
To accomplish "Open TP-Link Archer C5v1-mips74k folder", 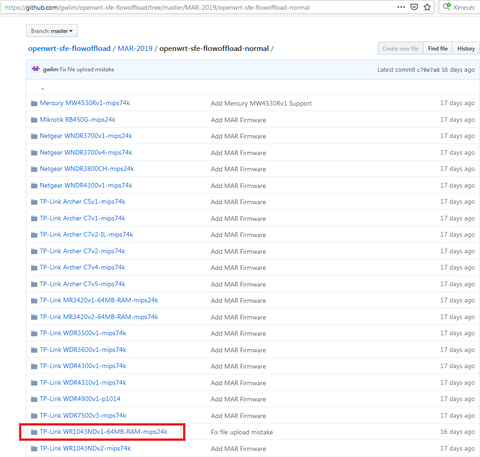I will [82, 202].
